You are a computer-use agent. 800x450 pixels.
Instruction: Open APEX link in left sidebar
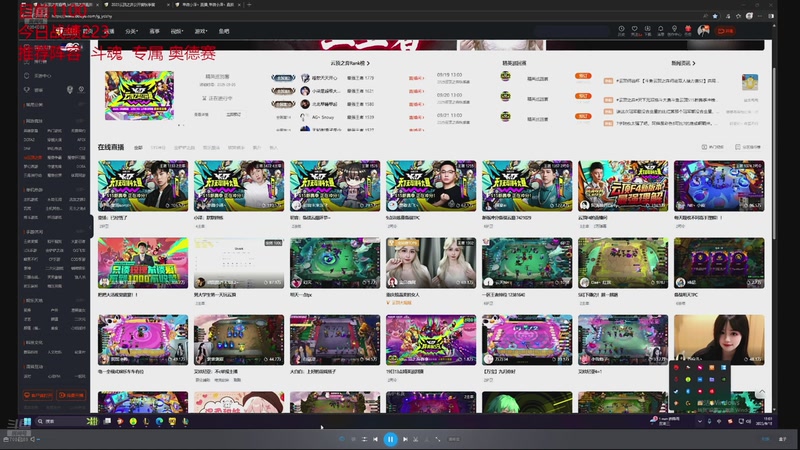click(81, 139)
